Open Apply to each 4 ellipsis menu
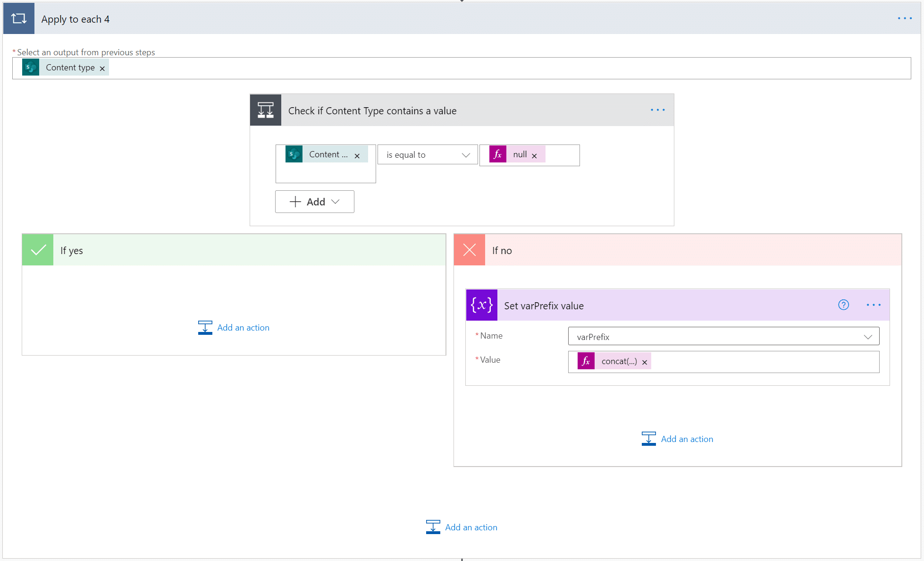This screenshot has height=561, width=924. 904,18
